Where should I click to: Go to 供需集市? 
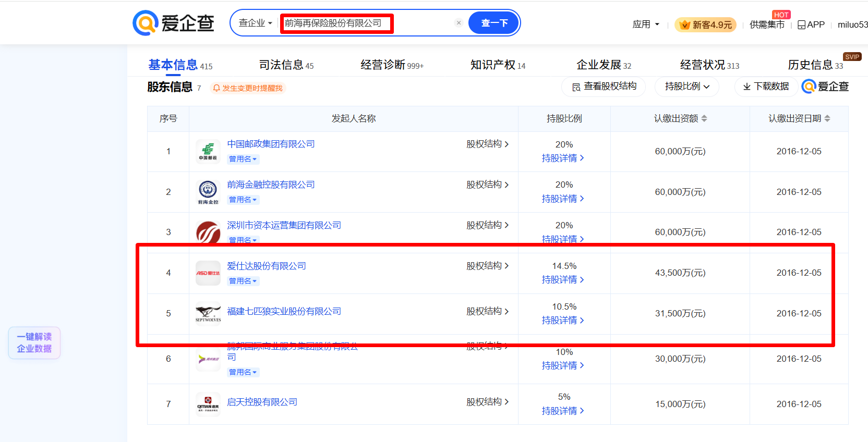(x=767, y=24)
